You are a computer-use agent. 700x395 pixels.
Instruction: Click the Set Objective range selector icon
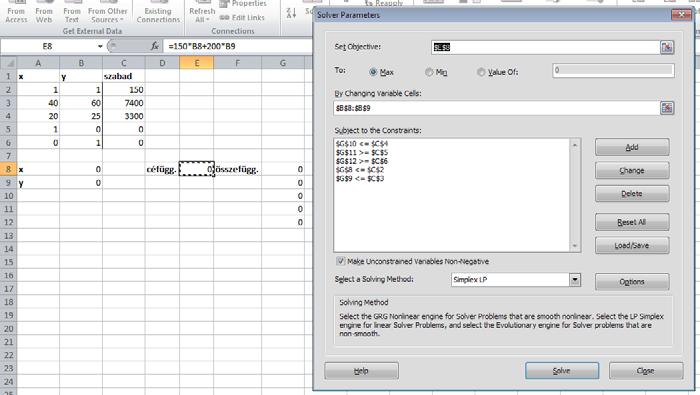tap(667, 47)
